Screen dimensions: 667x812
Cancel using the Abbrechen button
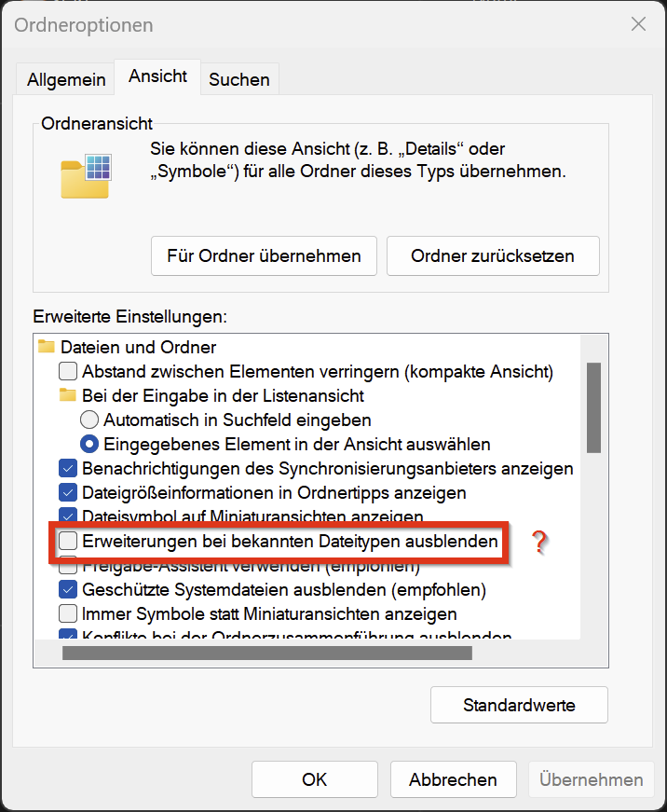[454, 779]
